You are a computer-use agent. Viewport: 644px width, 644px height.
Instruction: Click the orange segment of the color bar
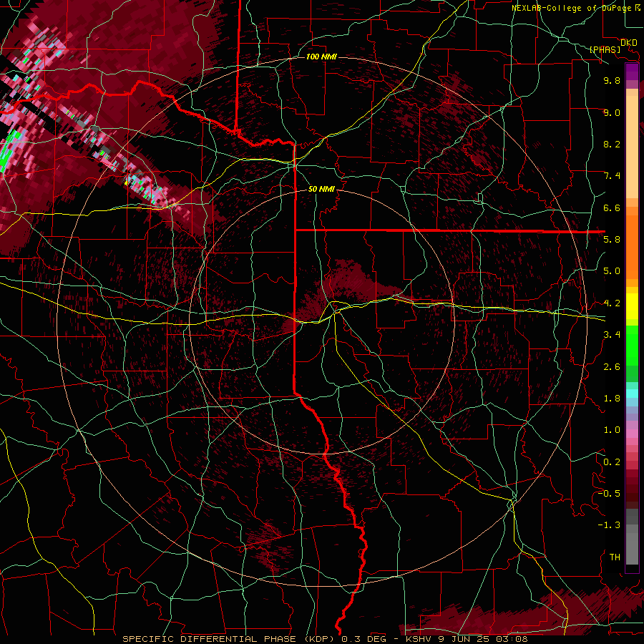[x=632, y=243]
